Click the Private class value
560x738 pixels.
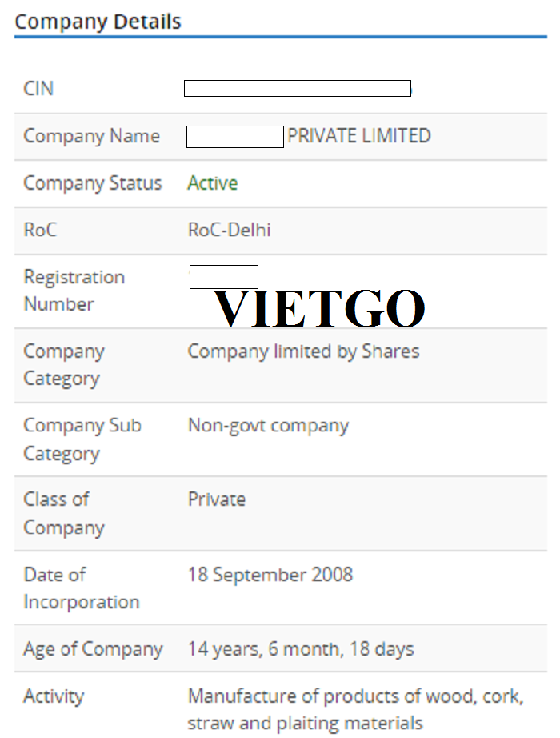[x=217, y=499]
